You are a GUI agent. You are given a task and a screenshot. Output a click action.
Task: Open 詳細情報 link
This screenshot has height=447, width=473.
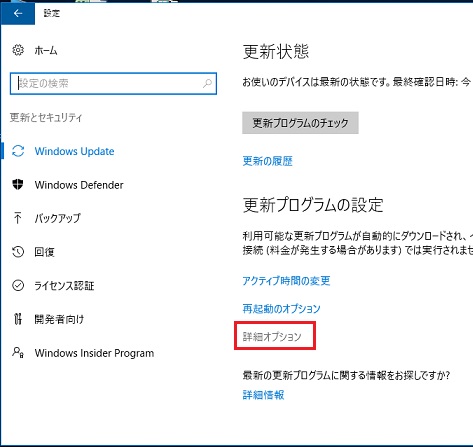(x=263, y=395)
